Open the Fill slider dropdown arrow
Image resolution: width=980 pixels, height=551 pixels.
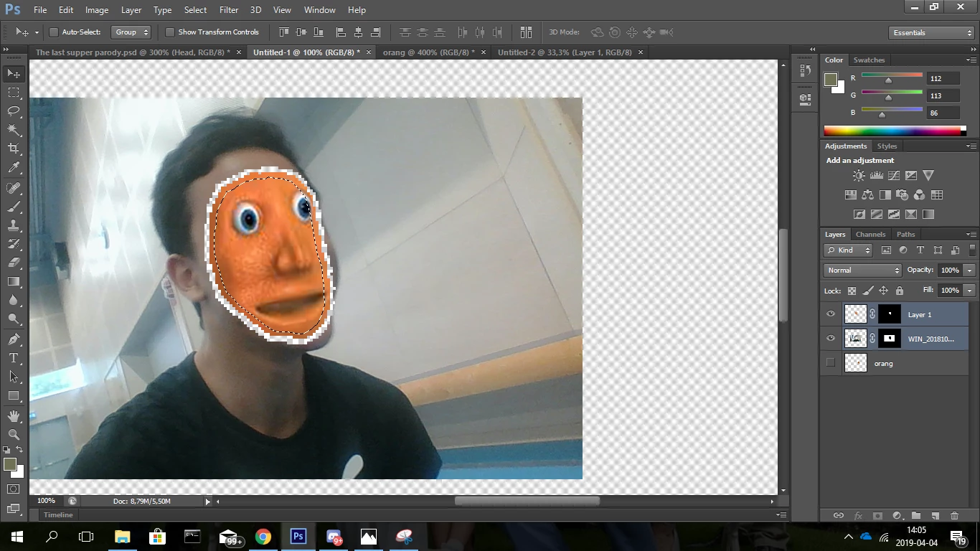click(x=970, y=291)
